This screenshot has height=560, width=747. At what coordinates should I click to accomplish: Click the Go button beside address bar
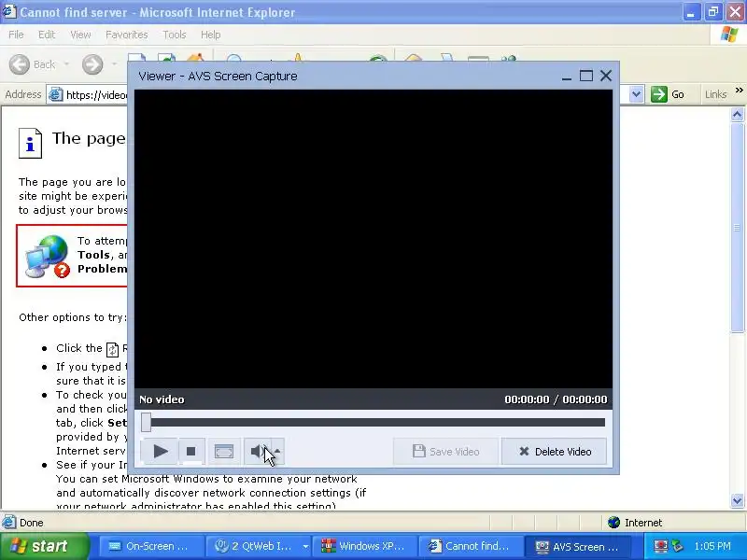pyautogui.click(x=668, y=94)
